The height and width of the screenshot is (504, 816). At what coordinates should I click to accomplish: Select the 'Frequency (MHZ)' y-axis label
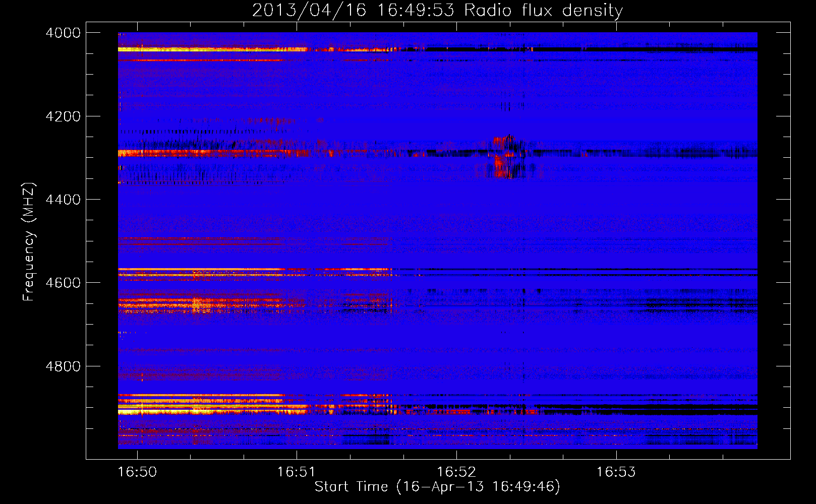pos(29,242)
